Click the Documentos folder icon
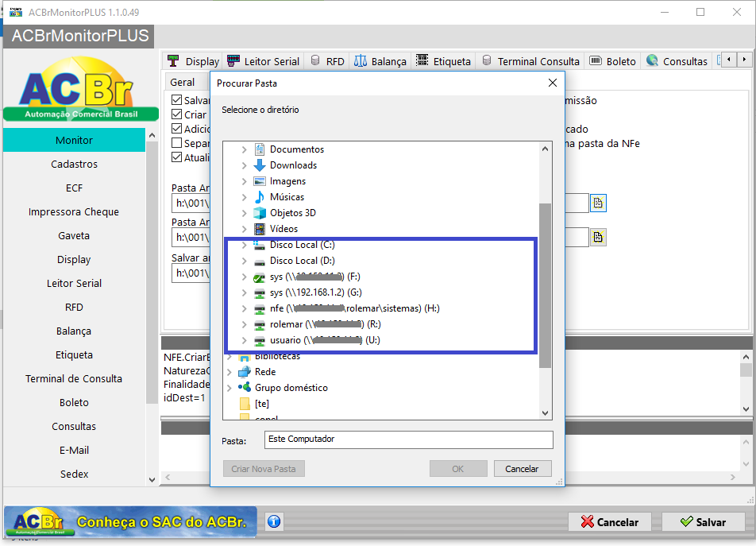 [x=260, y=149]
